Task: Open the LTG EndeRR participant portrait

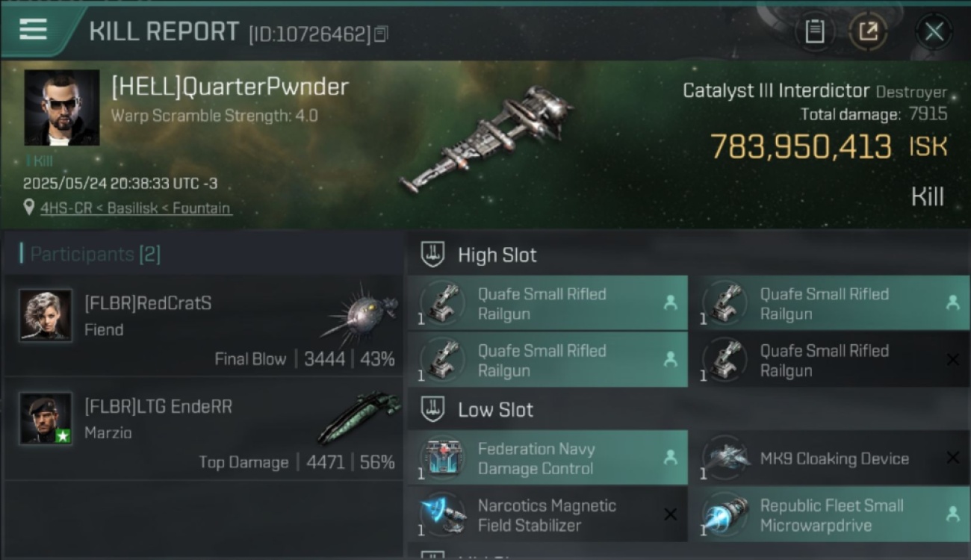Action: pyautogui.click(x=46, y=419)
